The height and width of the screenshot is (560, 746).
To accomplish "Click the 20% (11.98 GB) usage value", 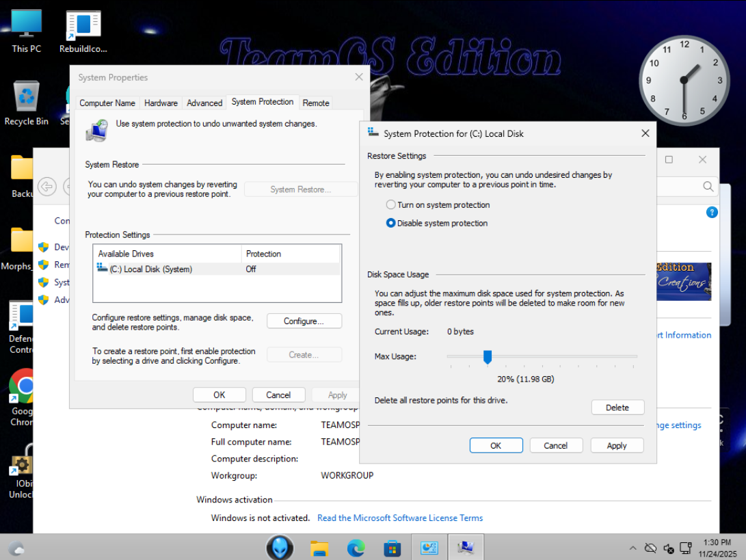I will [526, 379].
